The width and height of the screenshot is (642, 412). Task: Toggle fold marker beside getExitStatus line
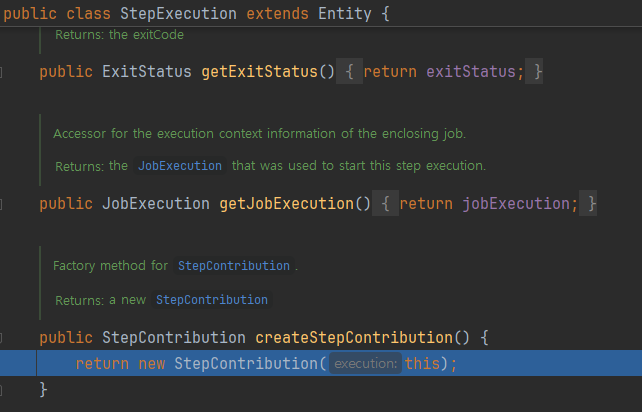(1, 72)
